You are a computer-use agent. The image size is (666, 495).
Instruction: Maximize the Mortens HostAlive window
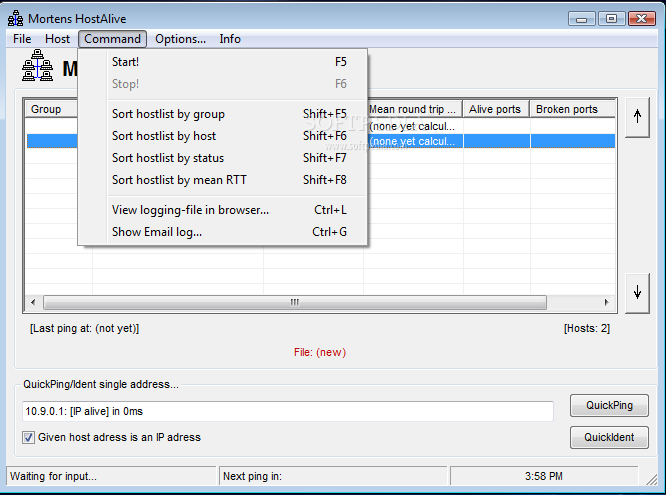pyautogui.click(x=611, y=19)
